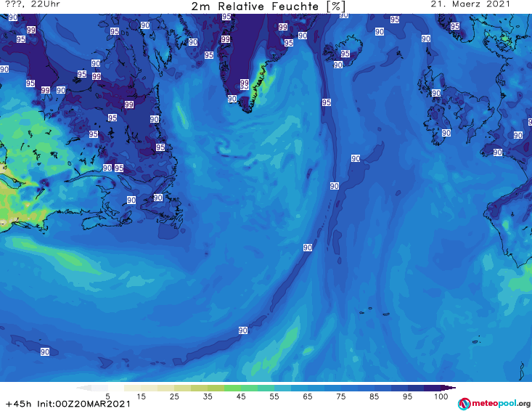
Task: Click the '100' legend scale label
Action: tap(441, 396)
